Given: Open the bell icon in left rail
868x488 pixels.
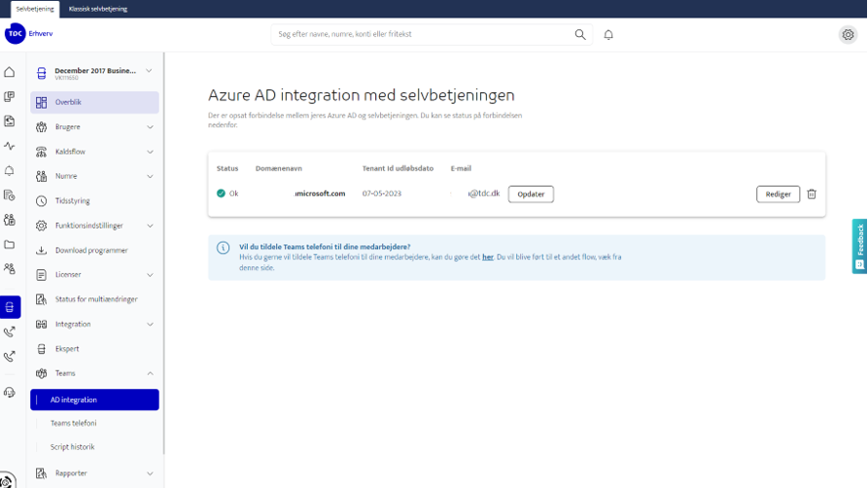Looking at the screenshot, I should (x=10, y=171).
